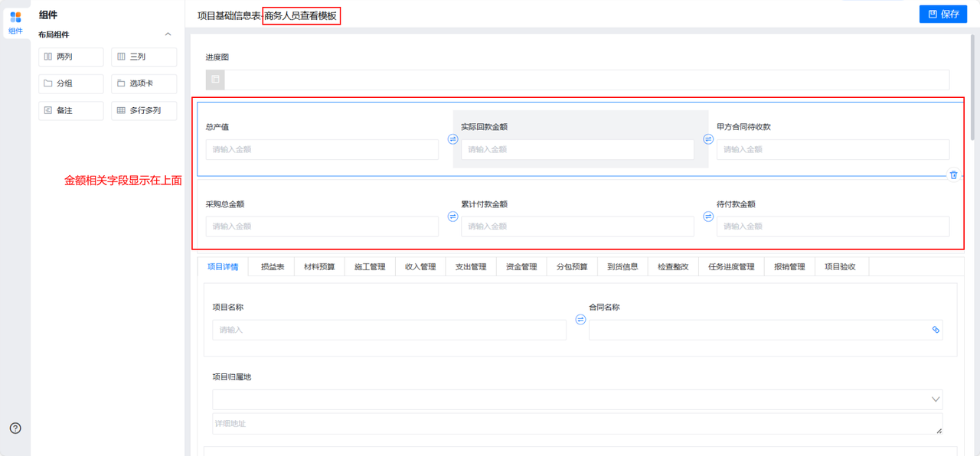Viewport: 980px width, 456px height.
Task: Pick the 选项卡 layout component
Action: pos(144,83)
